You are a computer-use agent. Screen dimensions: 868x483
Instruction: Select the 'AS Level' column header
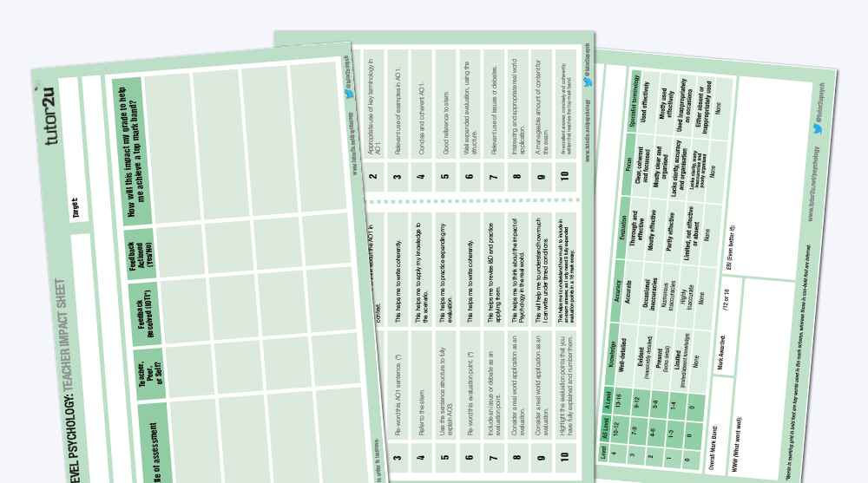point(606,430)
